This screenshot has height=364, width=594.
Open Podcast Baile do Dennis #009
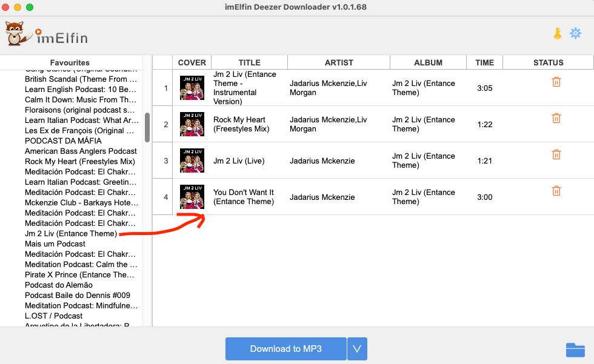pyautogui.click(x=78, y=295)
